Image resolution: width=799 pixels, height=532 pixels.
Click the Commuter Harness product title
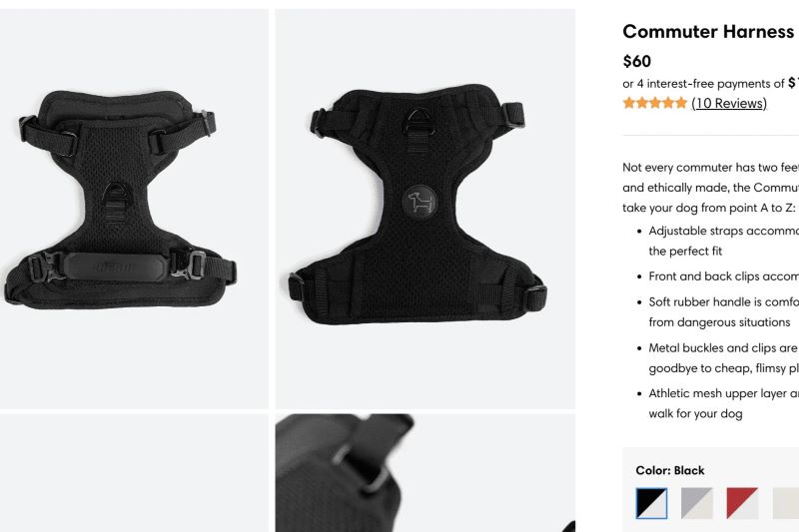(x=708, y=32)
